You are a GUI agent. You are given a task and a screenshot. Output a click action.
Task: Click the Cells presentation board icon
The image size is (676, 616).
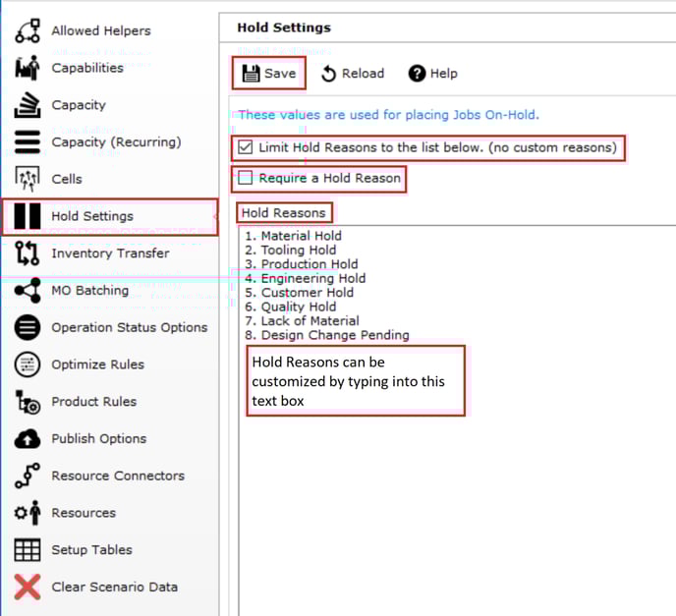coord(28,179)
